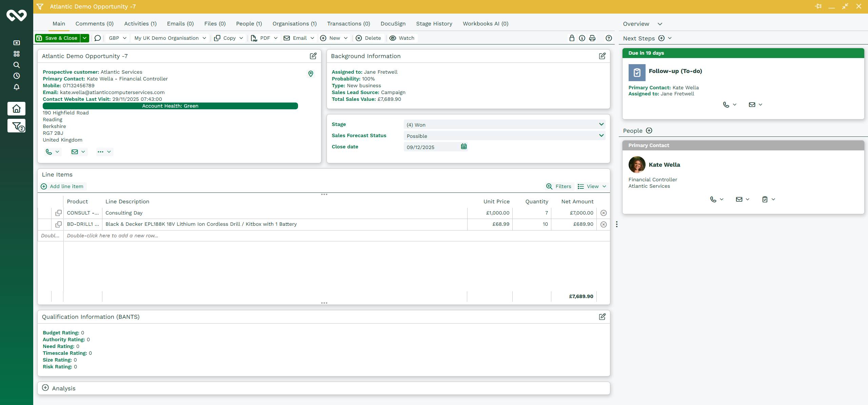This screenshot has height=405, width=868.
Task: Open the lock record icon
Action: click(x=572, y=38)
